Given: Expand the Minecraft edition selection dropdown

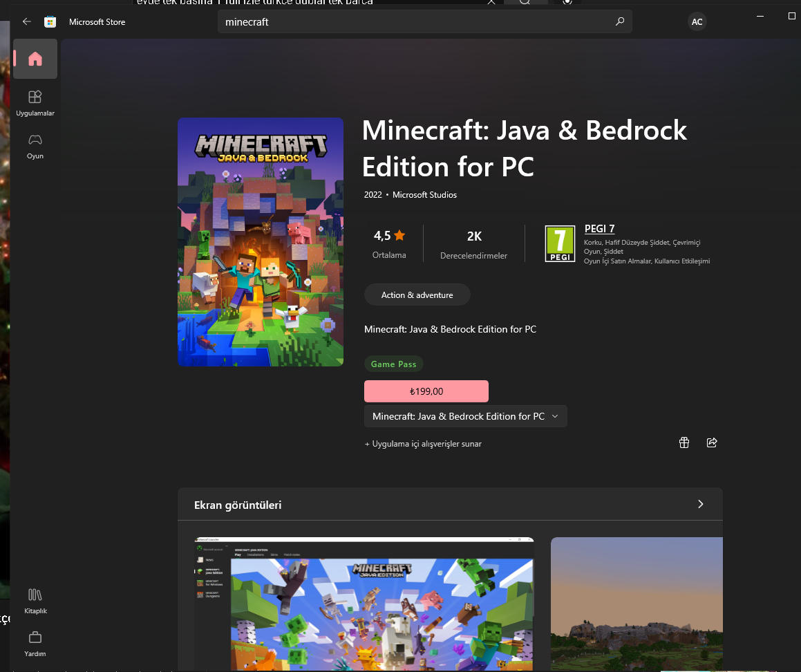Looking at the screenshot, I should pos(465,416).
